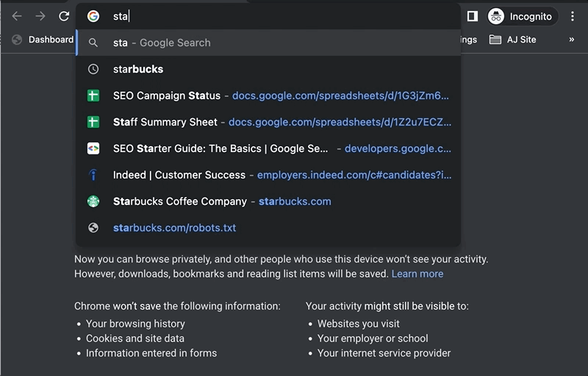Click the 'Cookies and site data' text

pos(135,338)
